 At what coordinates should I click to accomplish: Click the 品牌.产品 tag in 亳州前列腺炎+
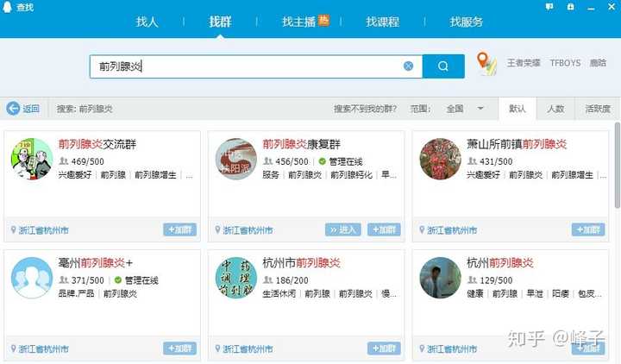pyautogui.click(x=76, y=293)
